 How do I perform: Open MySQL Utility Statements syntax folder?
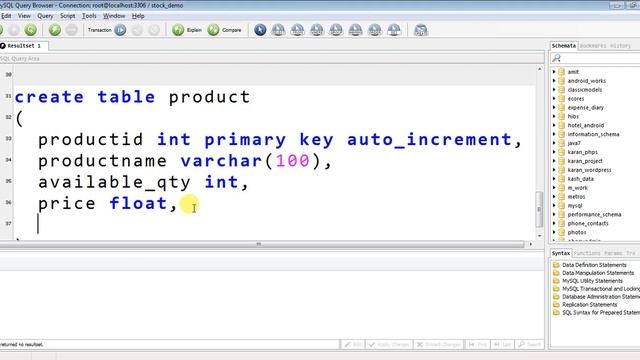[592, 281]
